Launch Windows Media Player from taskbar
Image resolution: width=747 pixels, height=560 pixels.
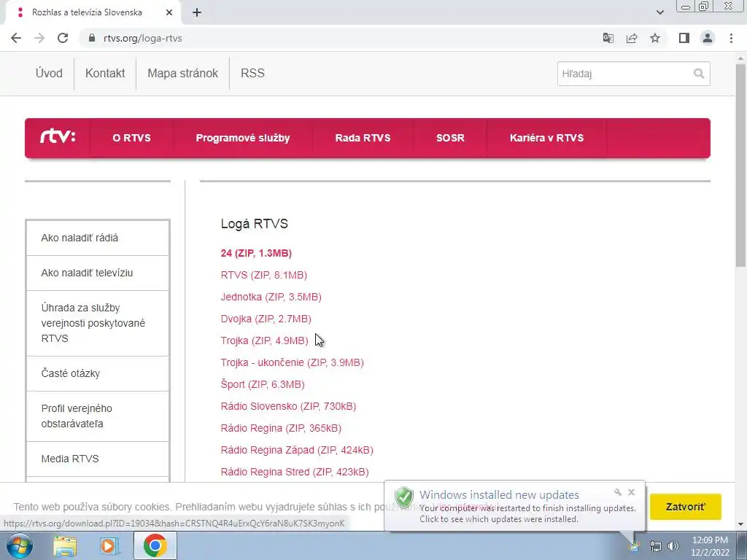click(109, 545)
